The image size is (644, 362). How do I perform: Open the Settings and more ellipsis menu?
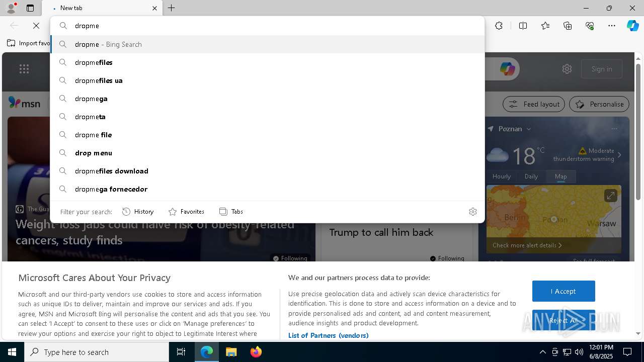click(x=612, y=26)
